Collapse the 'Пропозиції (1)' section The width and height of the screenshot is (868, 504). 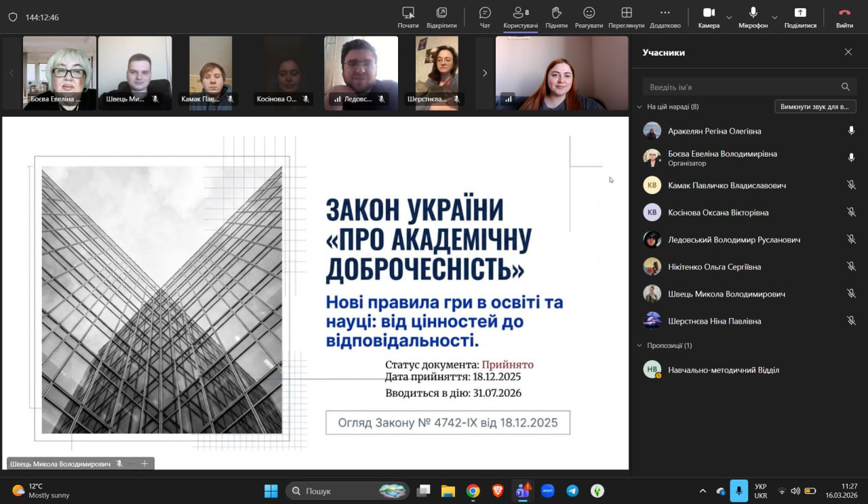pos(639,345)
